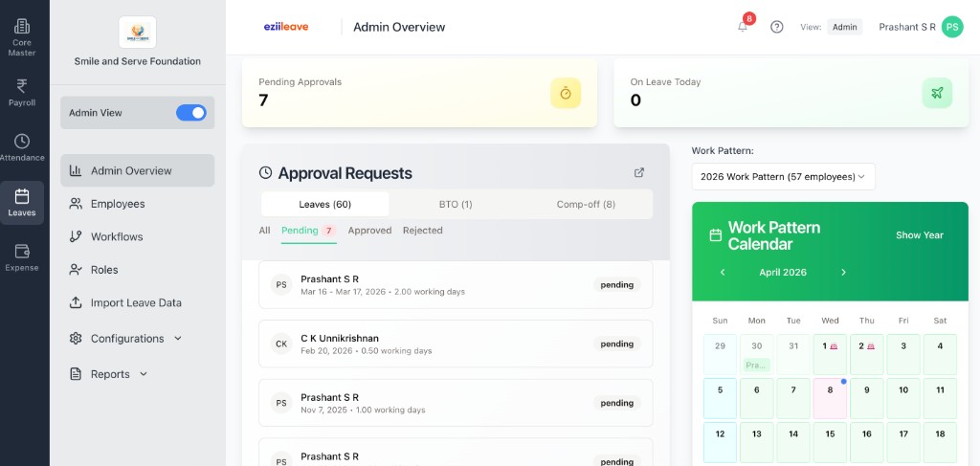The image size is (980, 466).
Task: Filter requests by Pending
Action: pos(309,231)
